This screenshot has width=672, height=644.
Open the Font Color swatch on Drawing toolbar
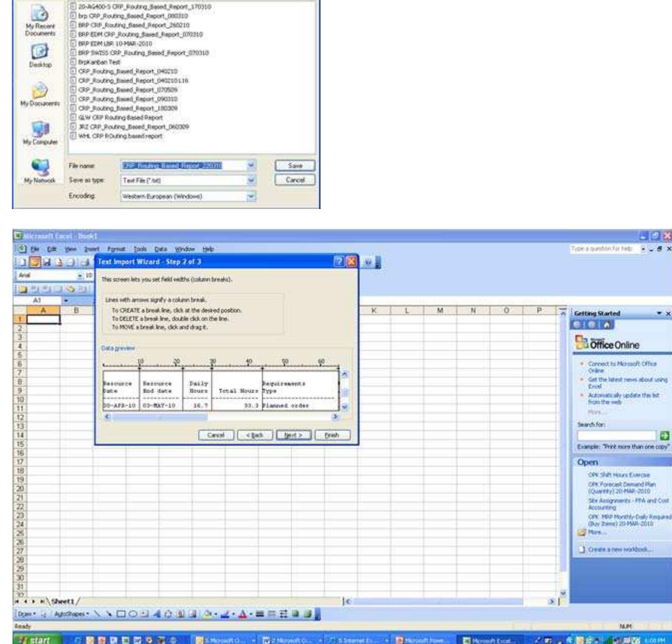coord(243,614)
